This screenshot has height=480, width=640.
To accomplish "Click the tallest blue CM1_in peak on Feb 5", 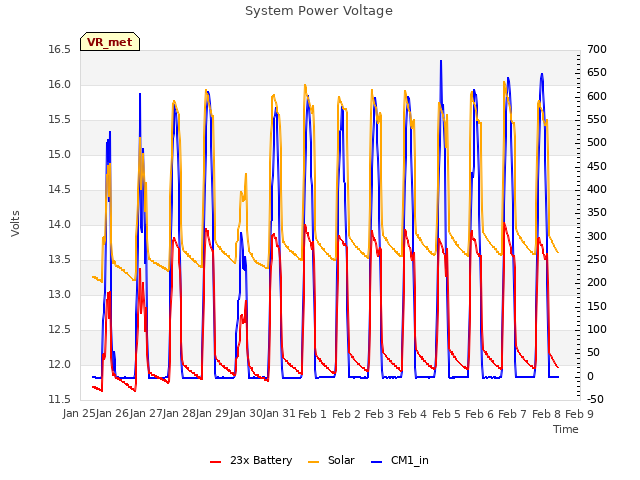I will pyautogui.click(x=441, y=62).
